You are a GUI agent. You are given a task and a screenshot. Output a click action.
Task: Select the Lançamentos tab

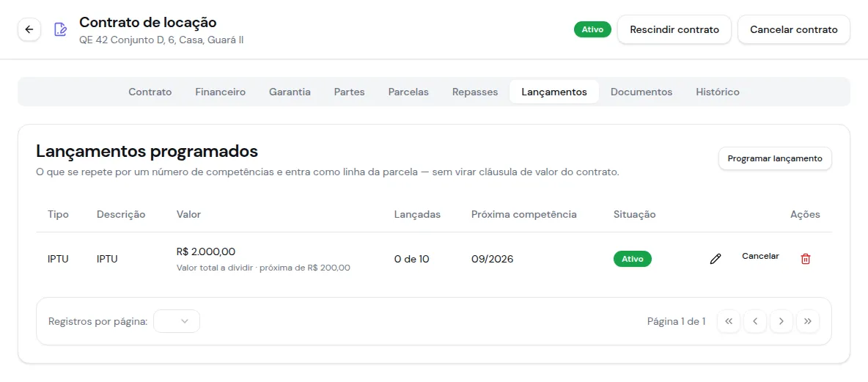[554, 92]
